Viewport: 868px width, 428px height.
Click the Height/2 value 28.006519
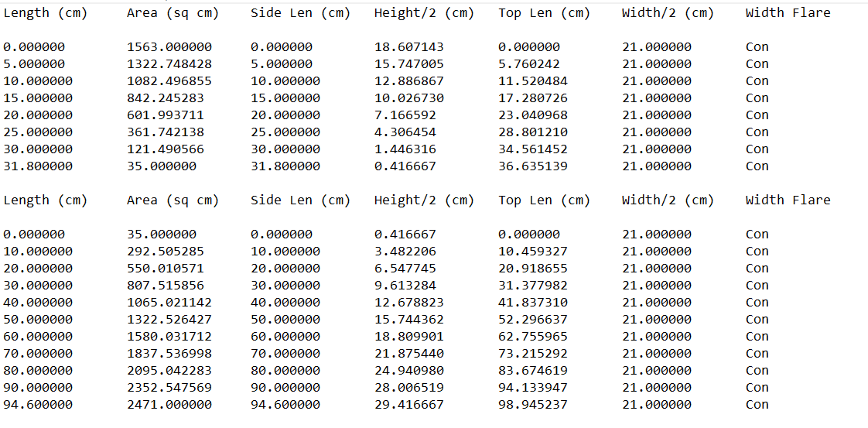coord(409,388)
